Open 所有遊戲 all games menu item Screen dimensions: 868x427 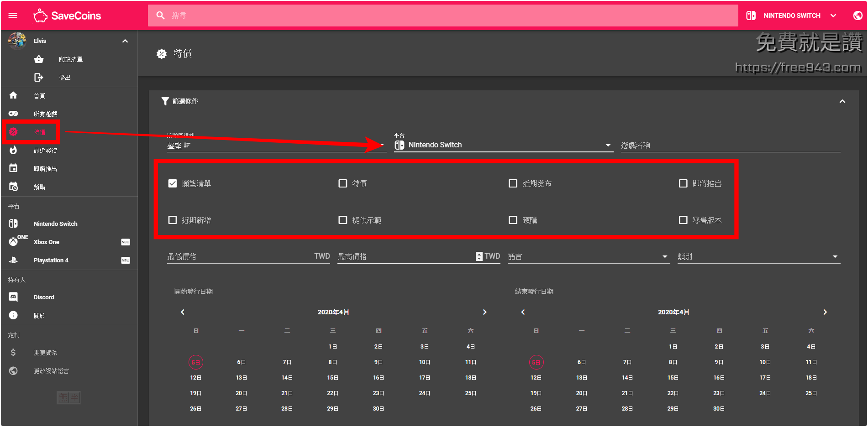(x=45, y=114)
